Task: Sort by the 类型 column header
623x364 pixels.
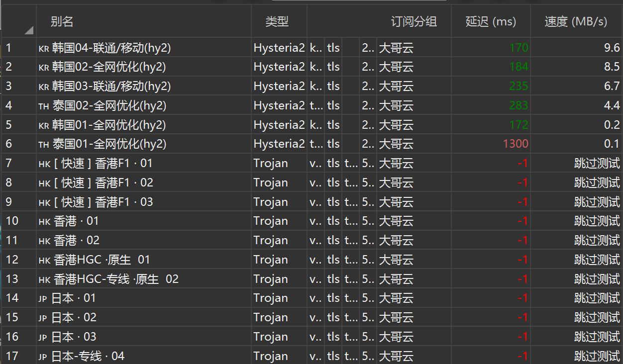Action: click(277, 21)
